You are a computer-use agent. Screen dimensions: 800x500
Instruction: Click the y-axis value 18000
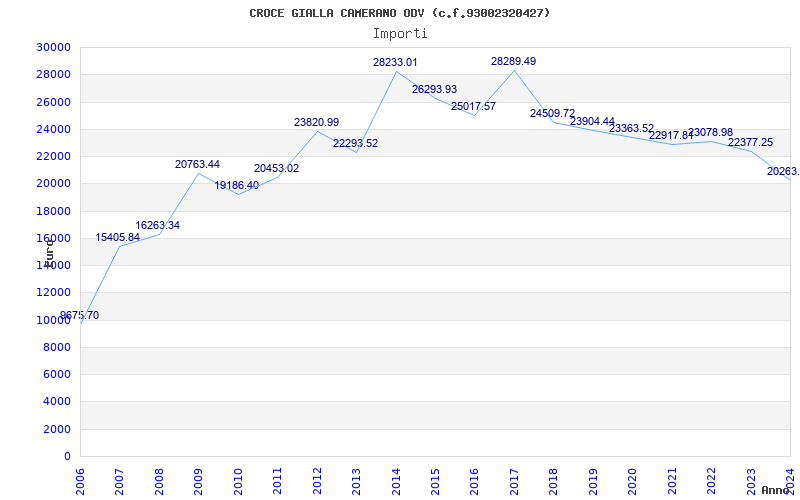click(x=54, y=211)
